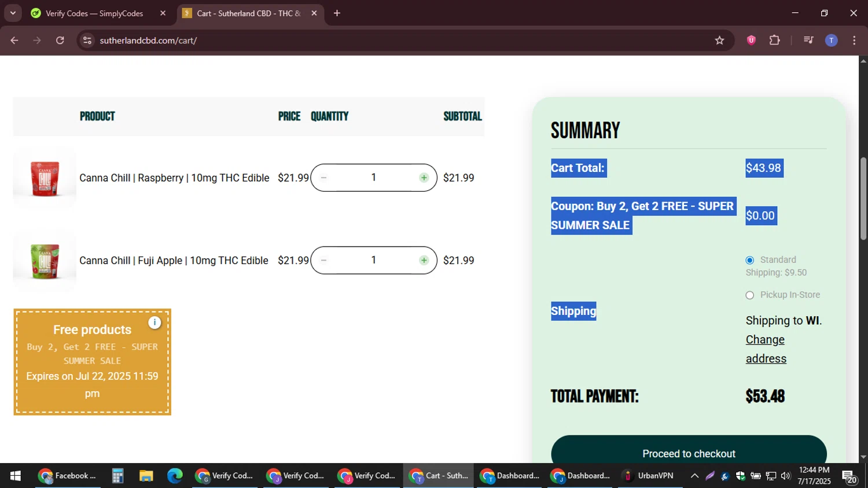Increase Raspberry edible quantity with plus icon
868x488 pixels.
424,178
